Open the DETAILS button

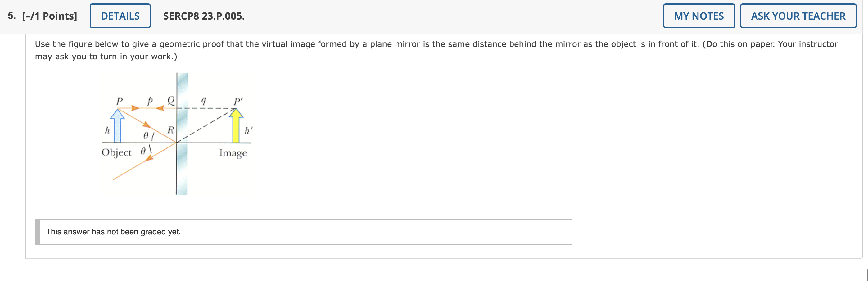[120, 16]
